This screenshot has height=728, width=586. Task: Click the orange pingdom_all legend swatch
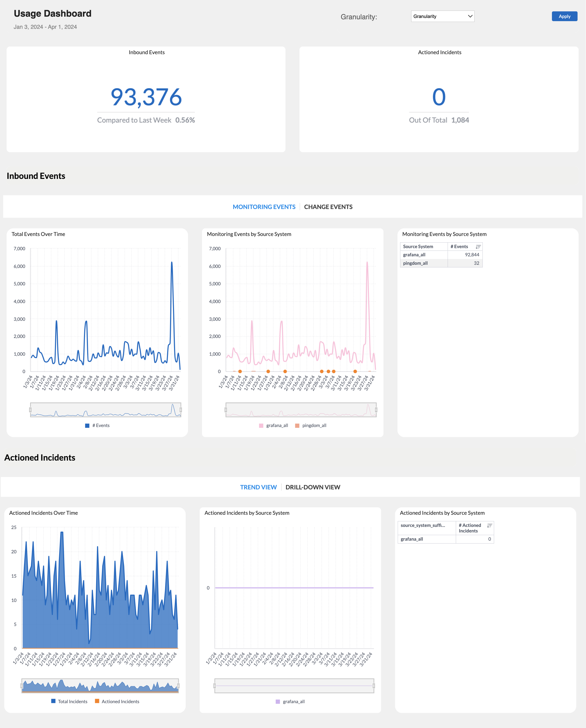pyautogui.click(x=297, y=425)
